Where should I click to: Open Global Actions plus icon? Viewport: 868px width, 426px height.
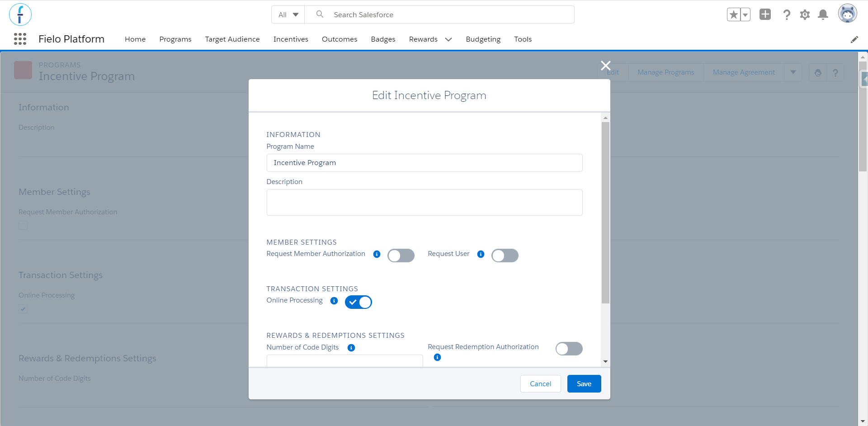(765, 14)
